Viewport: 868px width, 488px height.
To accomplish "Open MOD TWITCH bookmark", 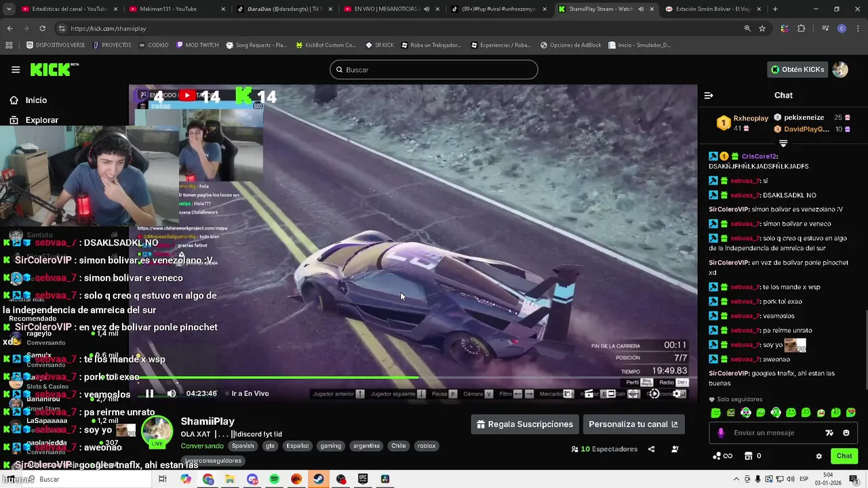I will tap(197, 45).
